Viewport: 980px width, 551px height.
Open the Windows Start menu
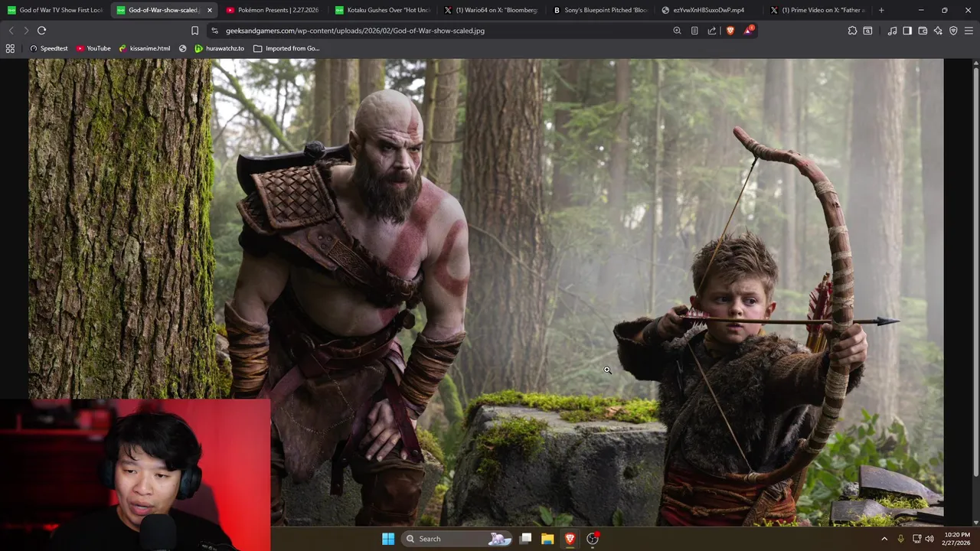(x=388, y=539)
